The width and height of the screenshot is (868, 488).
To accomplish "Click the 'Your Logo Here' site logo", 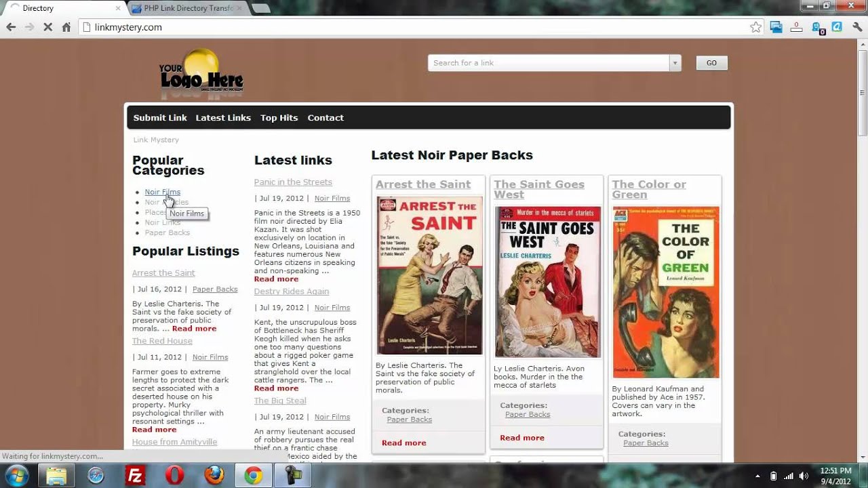I will pyautogui.click(x=201, y=75).
